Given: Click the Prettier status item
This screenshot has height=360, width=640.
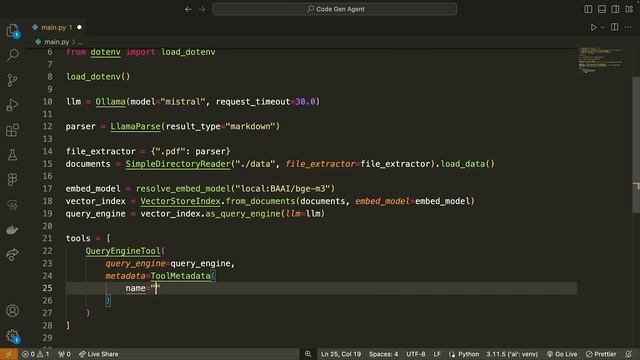Looking at the screenshot, I should coord(601,354).
